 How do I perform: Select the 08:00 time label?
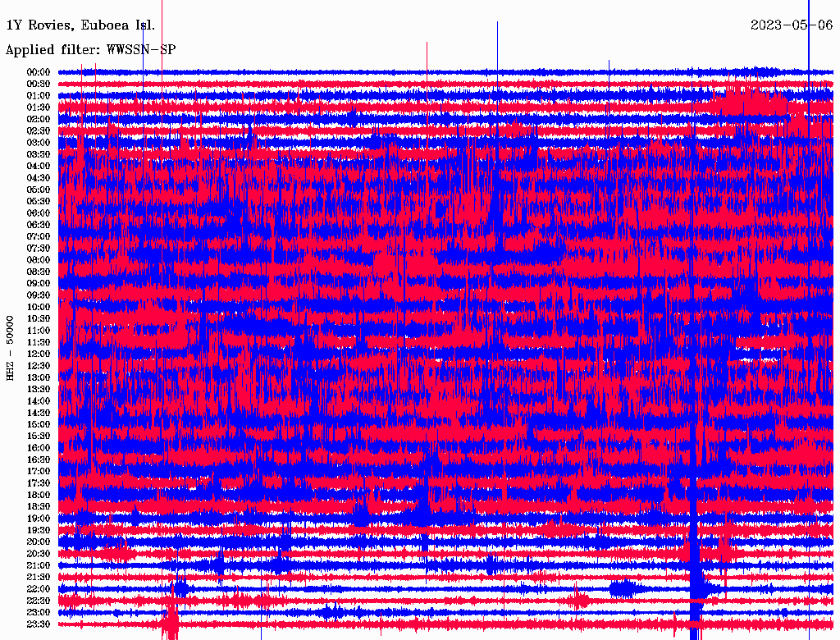(39, 260)
